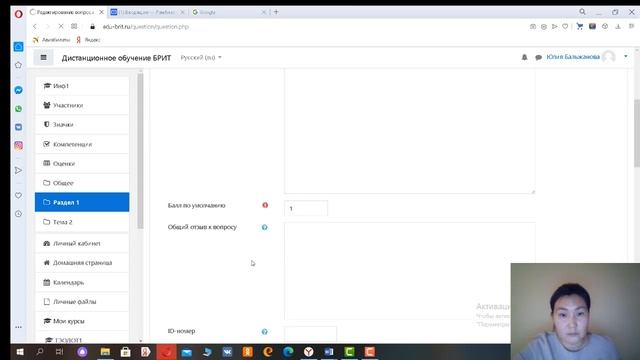Switch to the Google tab
Image resolution: width=640 pixels, height=360 pixels.
pos(229,12)
